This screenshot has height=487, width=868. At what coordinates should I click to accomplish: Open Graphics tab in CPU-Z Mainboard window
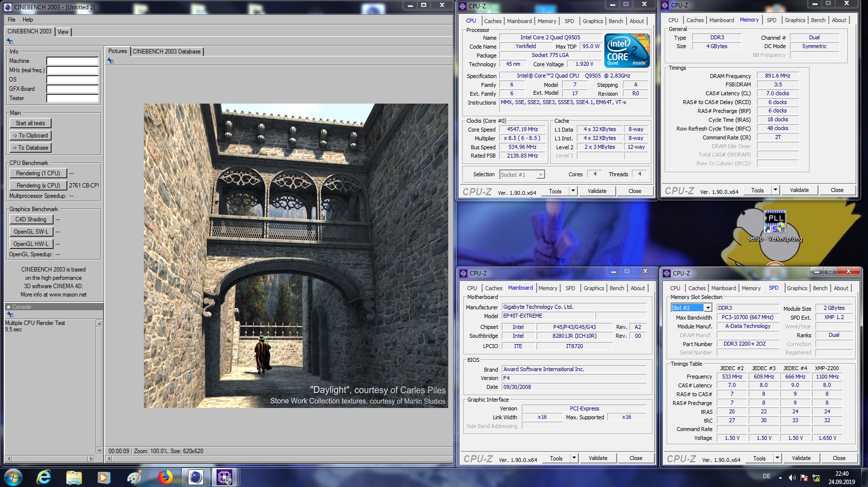[594, 288]
